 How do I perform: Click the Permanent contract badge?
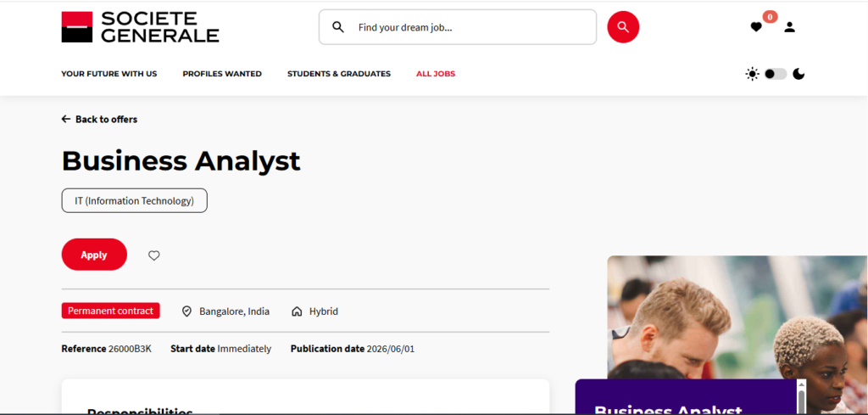point(111,311)
